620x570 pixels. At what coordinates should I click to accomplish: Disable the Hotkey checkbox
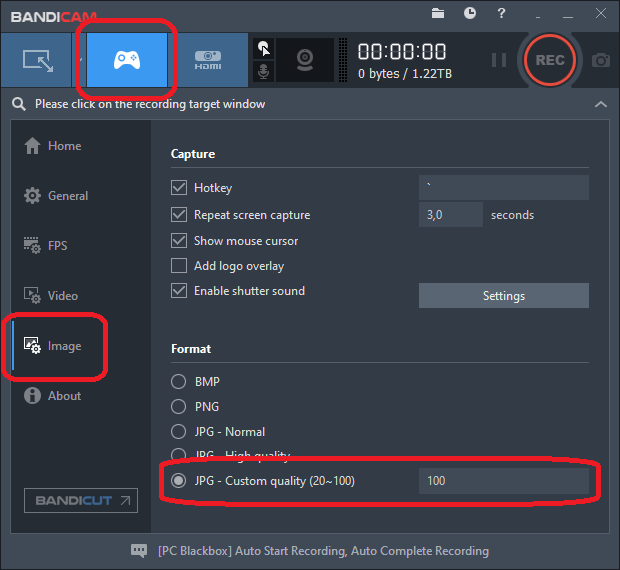179,188
